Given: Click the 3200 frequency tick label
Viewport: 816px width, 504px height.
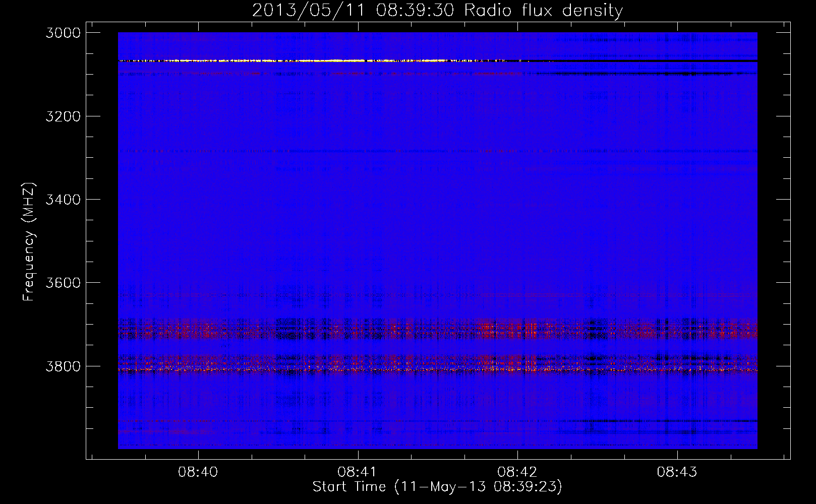Looking at the screenshot, I should (x=63, y=116).
